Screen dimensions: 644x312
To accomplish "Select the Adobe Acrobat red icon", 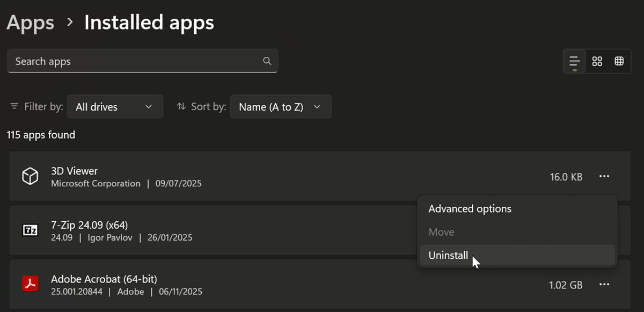I will (30, 284).
